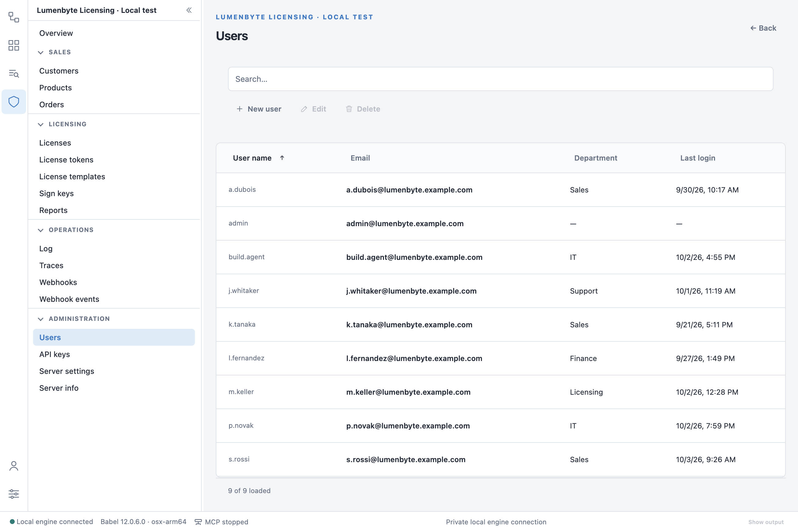Select the j.whitaker user name cell
Viewport: 798px width, 532px height.
pyautogui.click(x=244, y=291)
